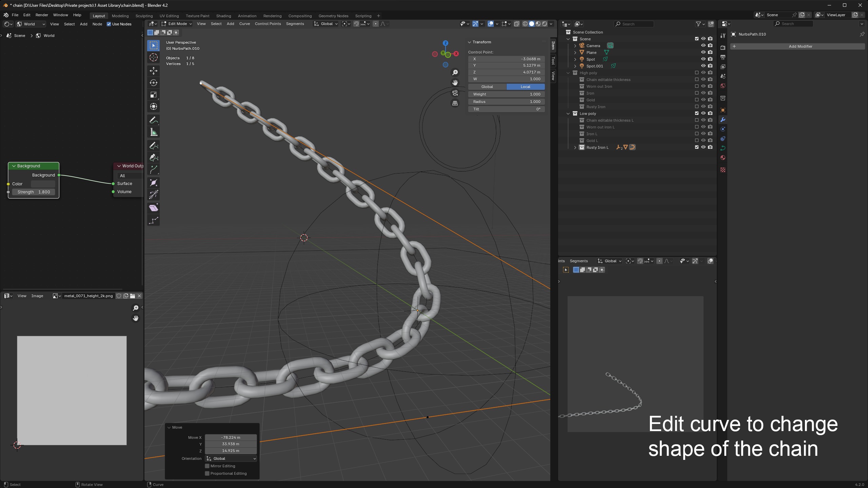The height and width of the screenshot is (488, 868).
Task: Select the Cursor tool in viewport toolbar
Action: (153, 58)
